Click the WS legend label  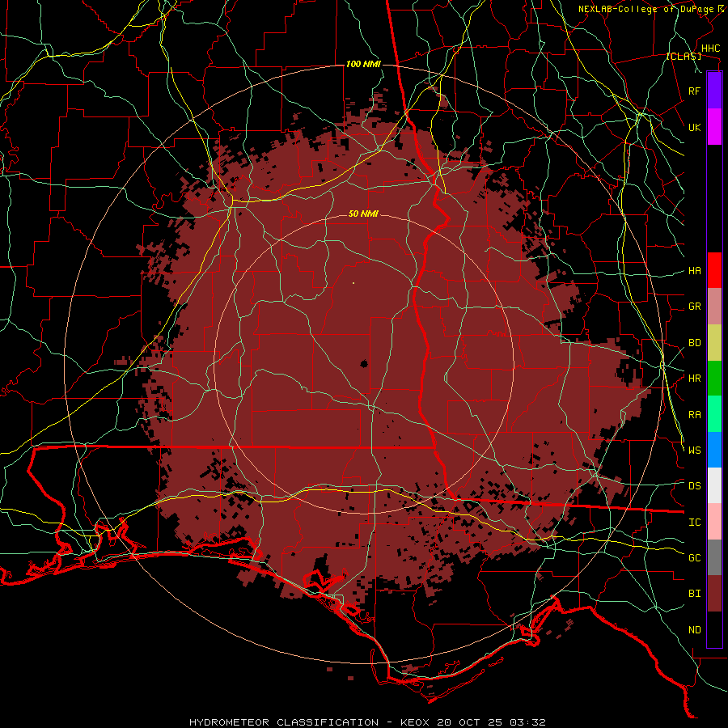(694, 450)
